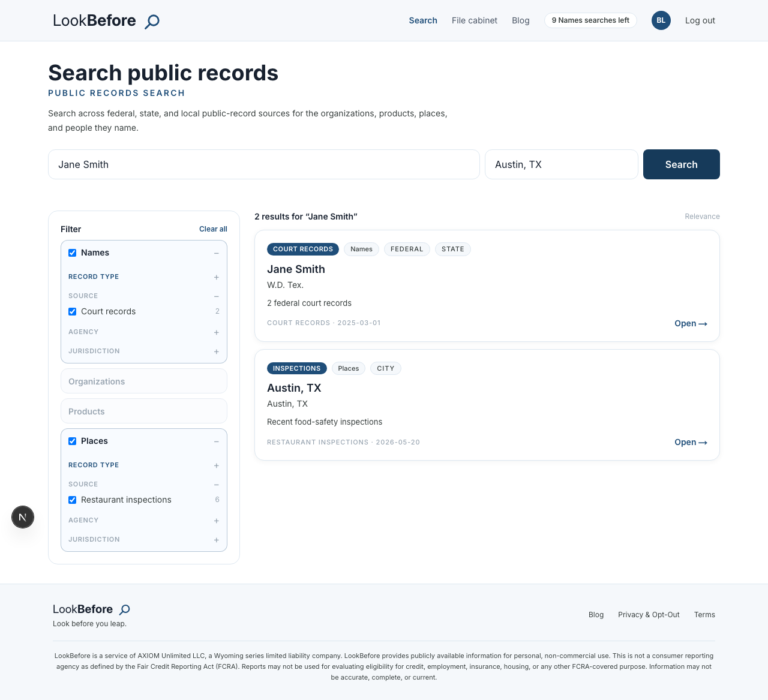The image size is (768, 700).
Task: Collapse the Names filter group
Action: (217, 253)
